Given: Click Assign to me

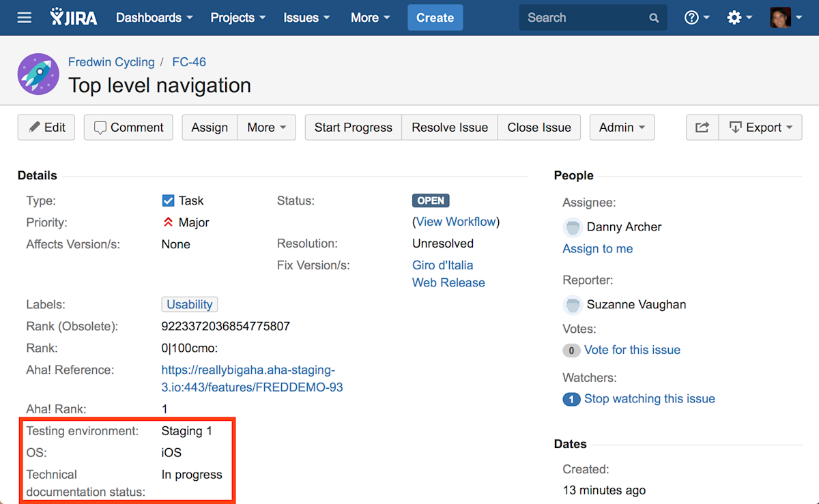Looking at the screenshot, I should [598, 249].
